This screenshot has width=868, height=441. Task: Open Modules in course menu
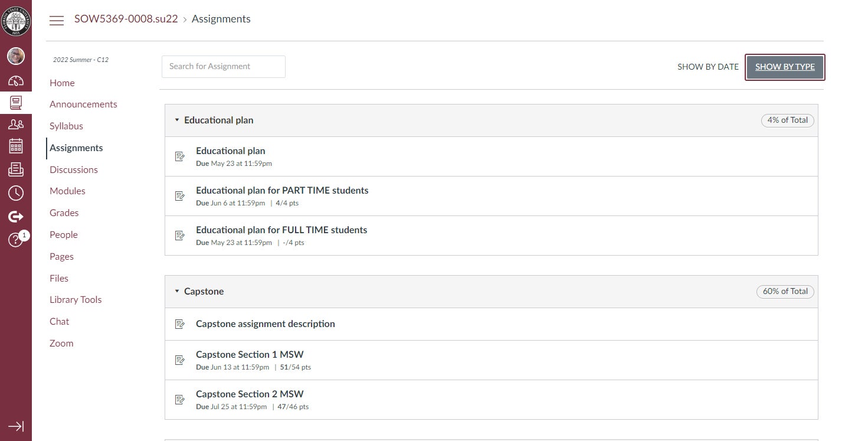coord(67,191)
